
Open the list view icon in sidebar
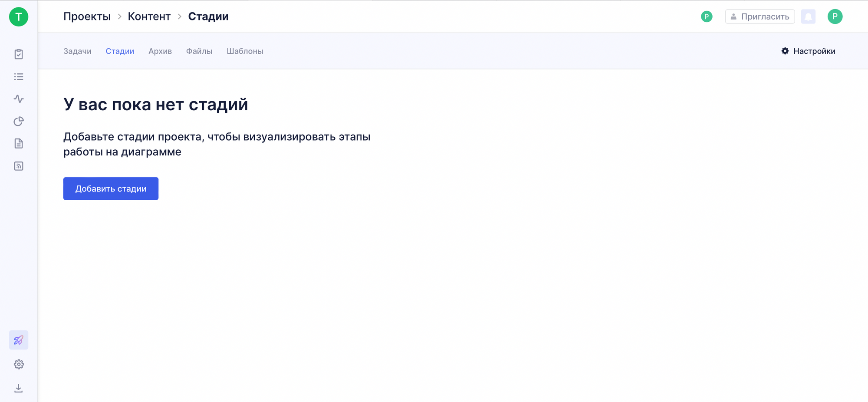point(19,77)
